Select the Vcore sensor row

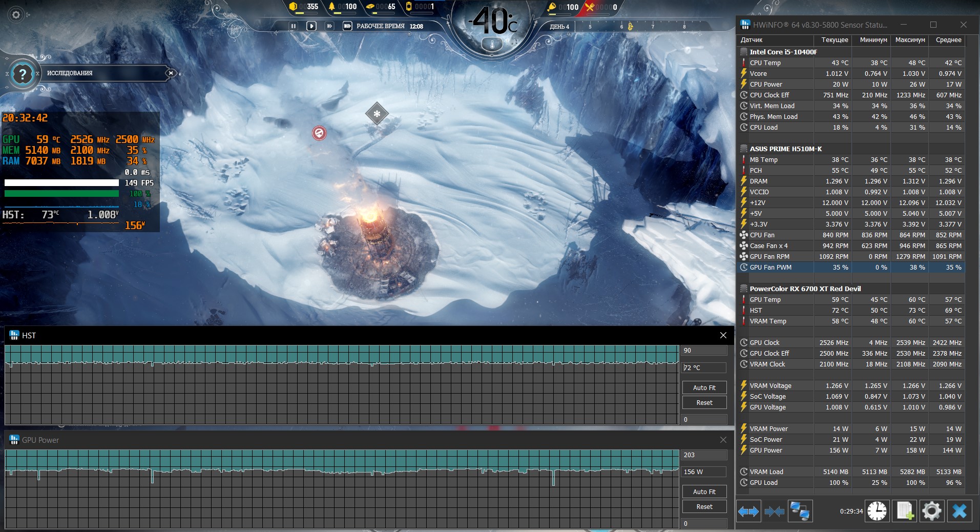pos(851,74)
